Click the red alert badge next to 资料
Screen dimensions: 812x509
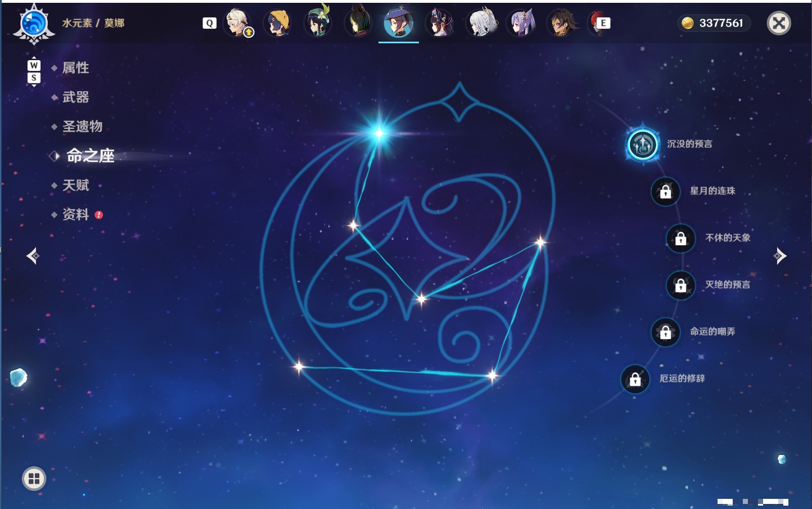[99, 215]
